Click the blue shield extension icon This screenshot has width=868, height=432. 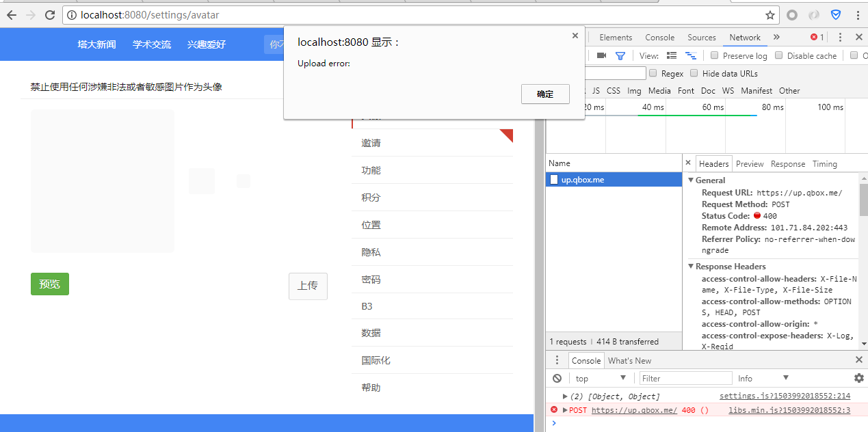point(836,14)
